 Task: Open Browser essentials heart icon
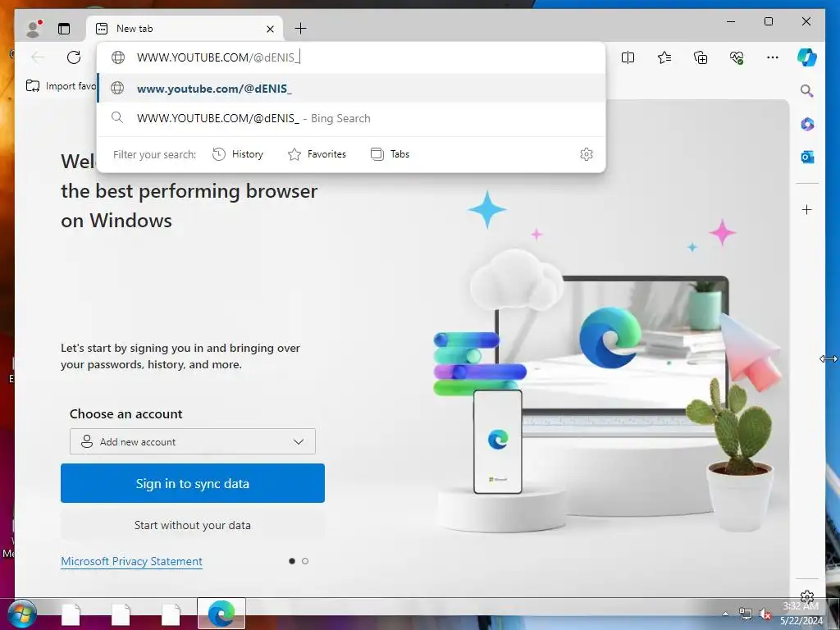737,57
